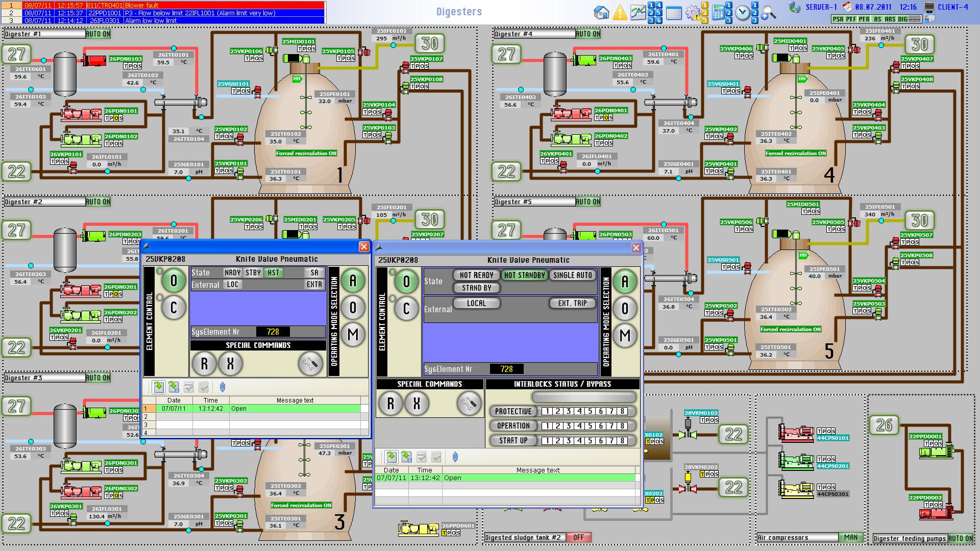Open the calendar grid icon in top toolbar
Image resolution: width=980 pixels, height=551 pixels.
(674, 13)
